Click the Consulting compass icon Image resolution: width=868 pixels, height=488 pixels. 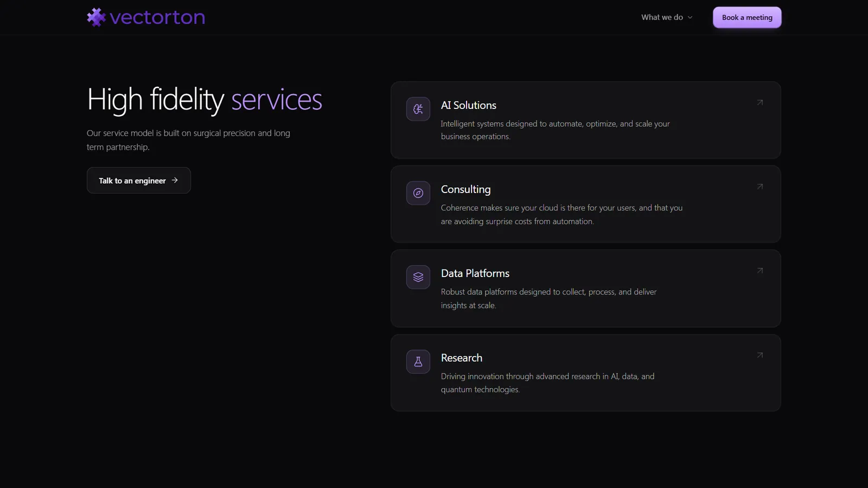pyautogui.click(x=418, y=193)
